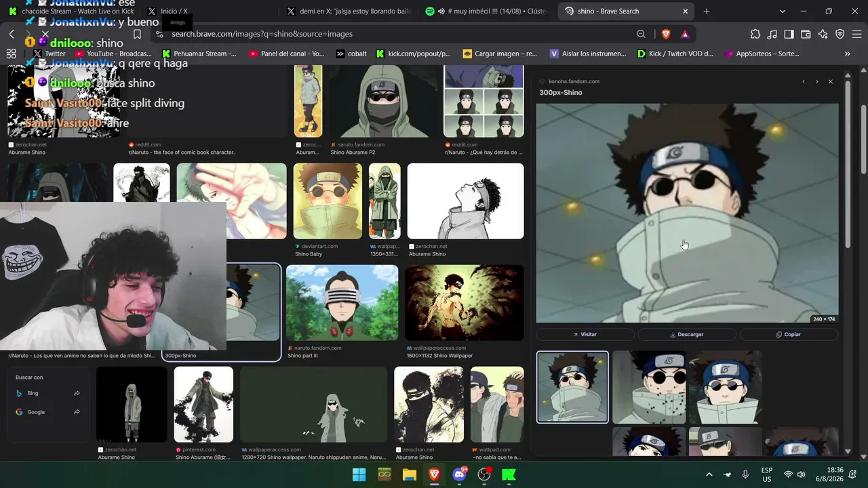Click the Descargar button
This screenshot has width=868, height=488.
point(687,334)
